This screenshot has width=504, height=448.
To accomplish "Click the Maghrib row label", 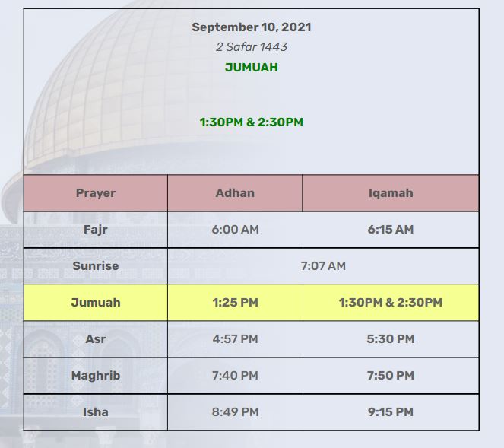I will pyautogui.click(x=96, y=376).
